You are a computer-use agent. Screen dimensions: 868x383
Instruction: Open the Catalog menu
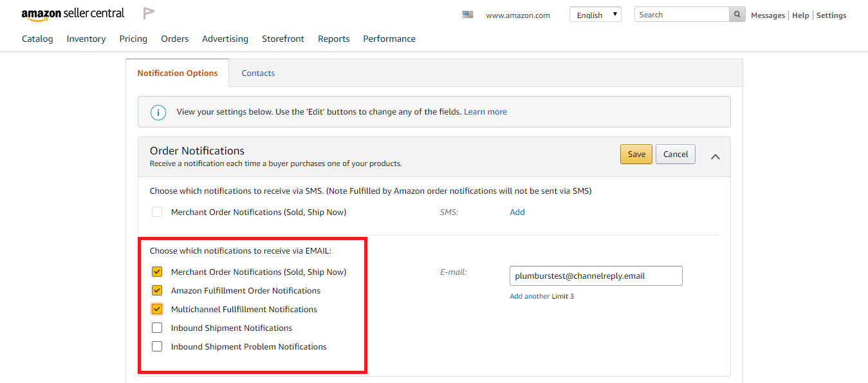click(x=37, y=39)
